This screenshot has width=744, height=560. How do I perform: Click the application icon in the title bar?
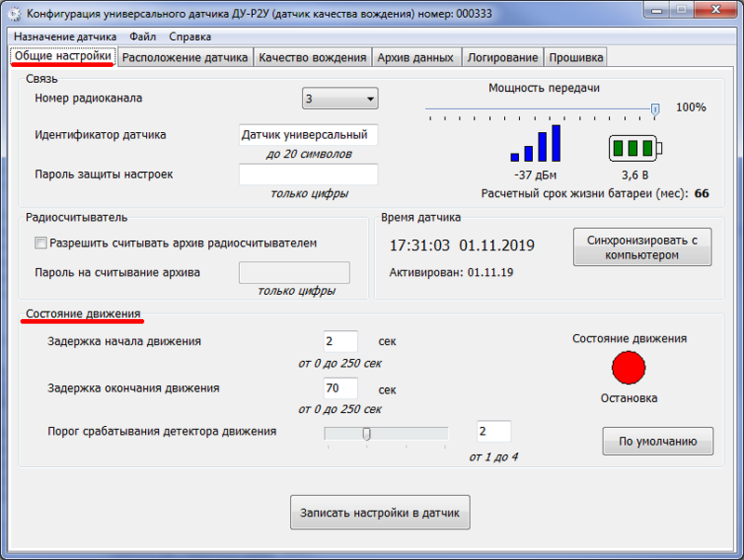click(15, 13)
